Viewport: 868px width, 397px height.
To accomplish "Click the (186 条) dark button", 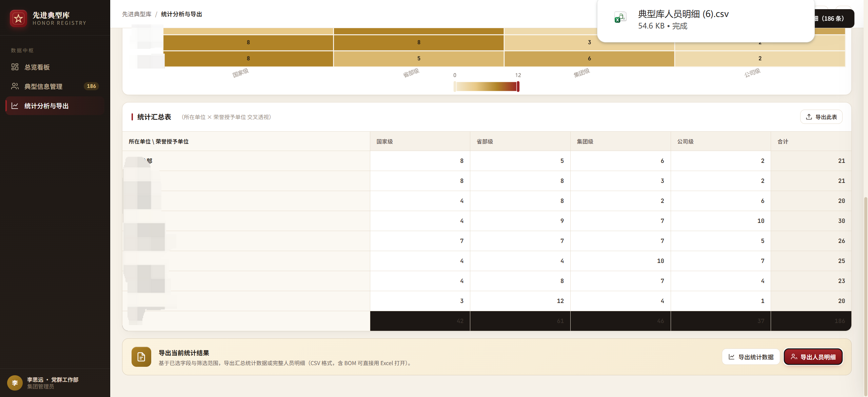I will [833, 19].
